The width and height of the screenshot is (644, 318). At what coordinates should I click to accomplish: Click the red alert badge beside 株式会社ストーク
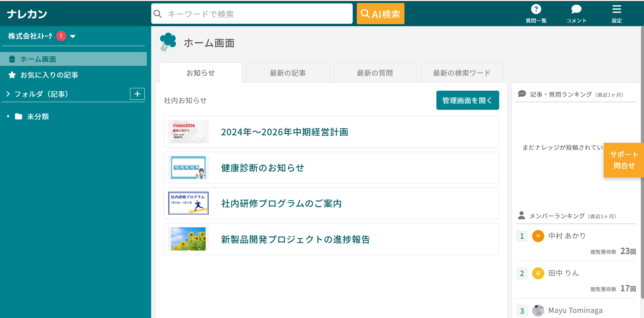pyautogui.click(x=61, y=36)
